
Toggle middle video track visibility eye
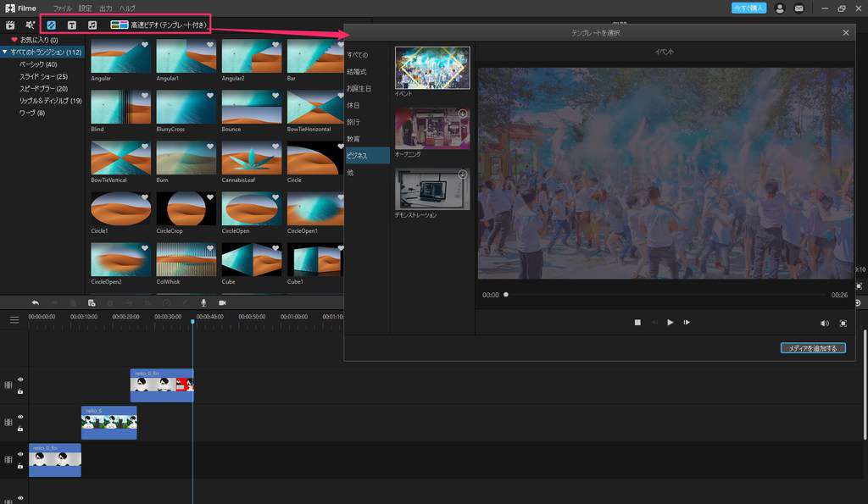tap(20, 417)
